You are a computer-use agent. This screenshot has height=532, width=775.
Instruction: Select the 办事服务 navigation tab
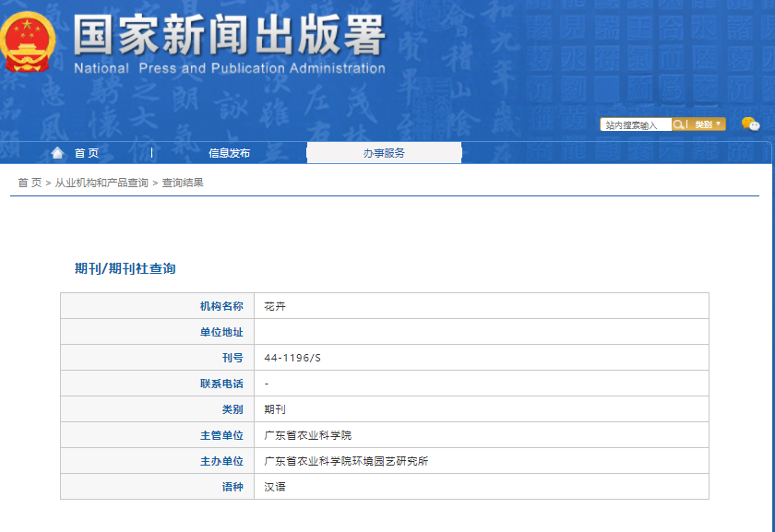pos(384,153)
